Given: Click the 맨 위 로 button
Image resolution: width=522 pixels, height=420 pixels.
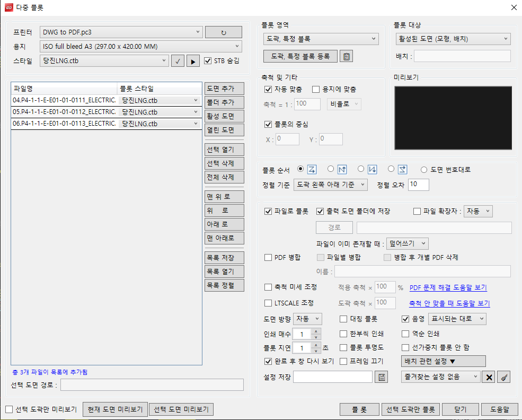Looking at the screenshot, I should [224, 197].
